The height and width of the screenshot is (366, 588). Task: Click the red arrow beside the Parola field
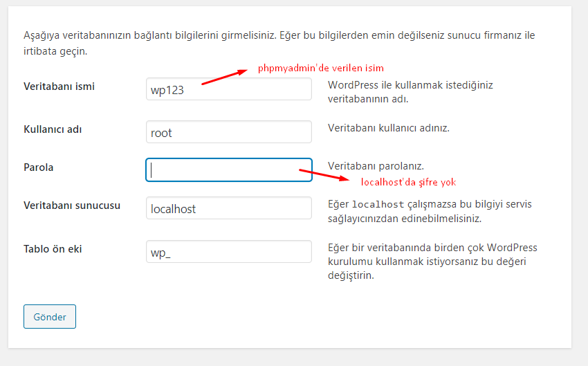tap(324, 174)
